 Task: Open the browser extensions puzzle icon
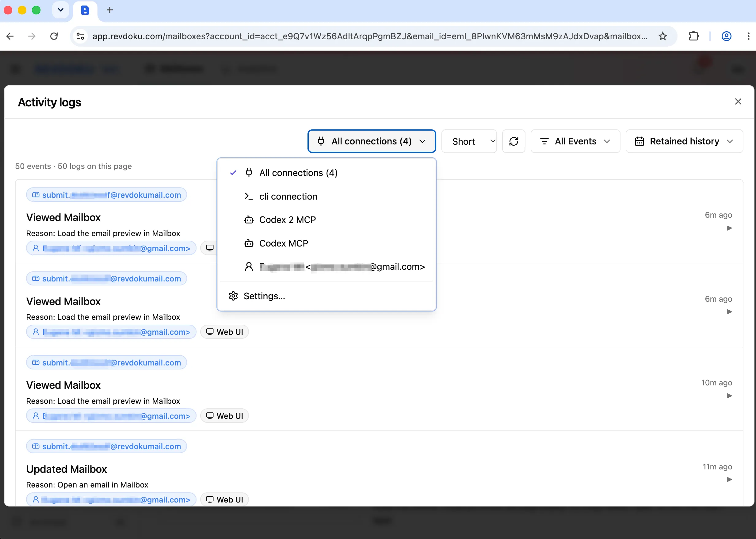[x=693, y=36]
